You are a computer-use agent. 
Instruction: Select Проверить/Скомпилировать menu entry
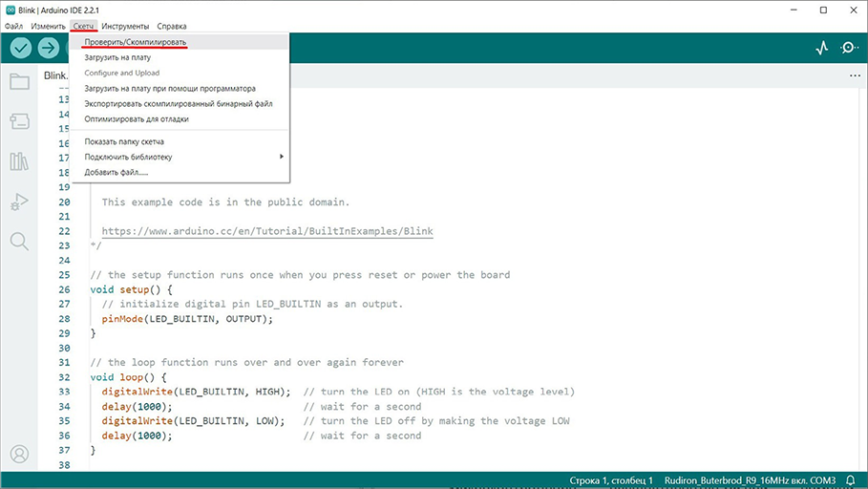(x=180, y=42)
